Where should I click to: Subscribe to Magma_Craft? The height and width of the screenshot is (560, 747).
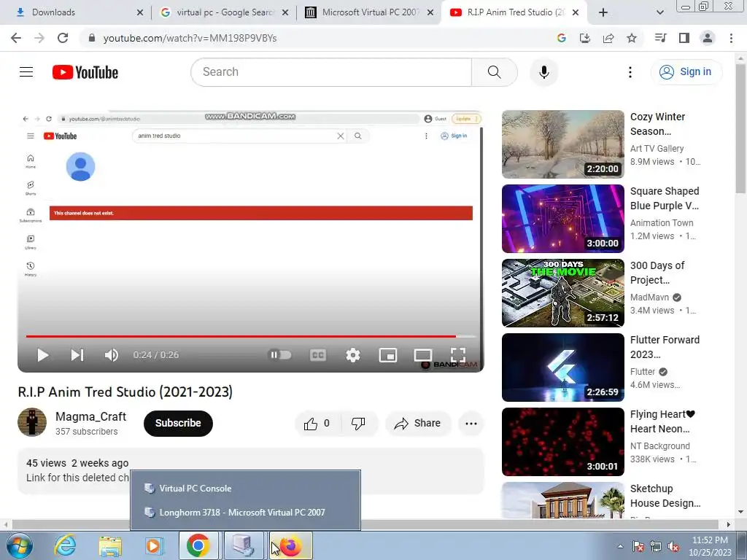pos(178,424)
